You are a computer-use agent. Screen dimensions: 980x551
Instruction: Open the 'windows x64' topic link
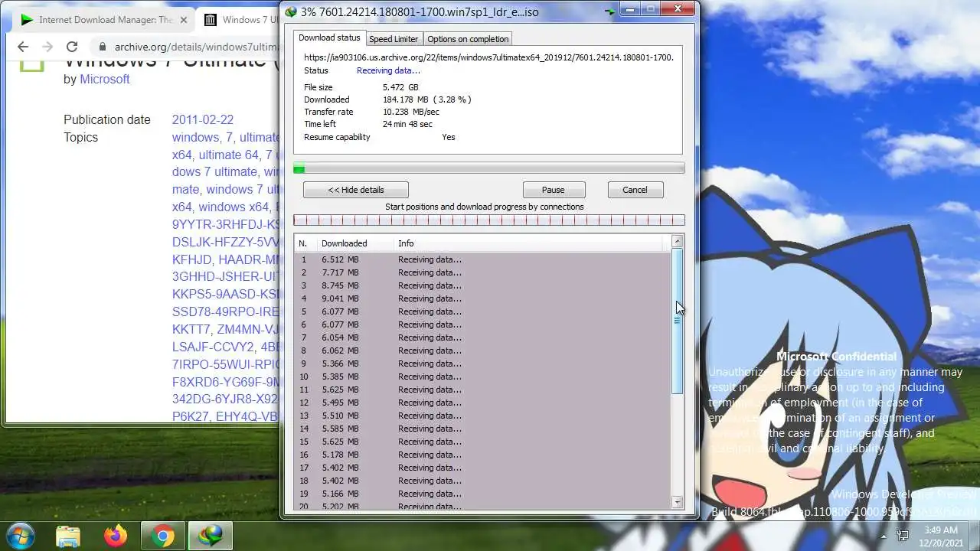[234, 207]
